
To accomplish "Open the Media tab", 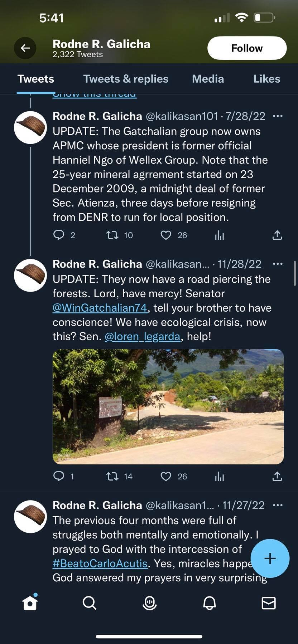I will [208, 79].
